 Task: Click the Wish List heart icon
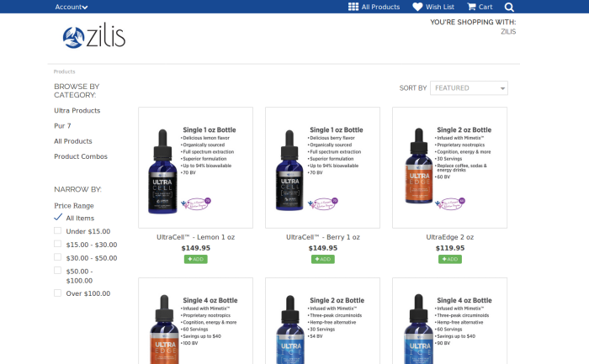click(x=417, y=7)
